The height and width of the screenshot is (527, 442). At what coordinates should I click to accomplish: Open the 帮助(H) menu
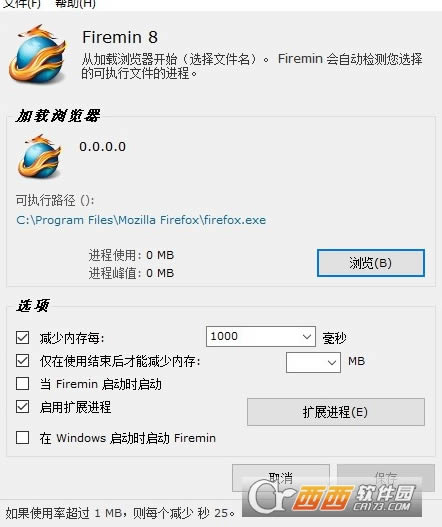coord(75,4)
